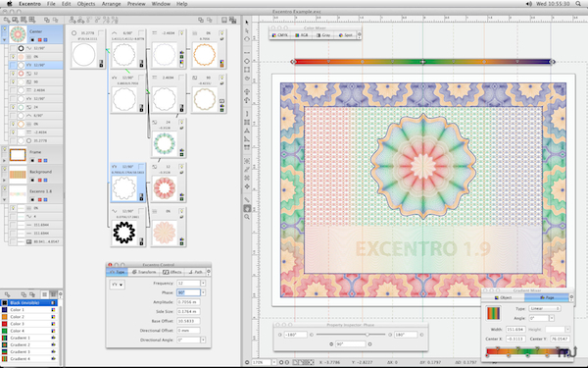588x368 pixels.
Task: Open the Angle dropdown in Gradient Mixer
Action: click(x=552, y=318)
